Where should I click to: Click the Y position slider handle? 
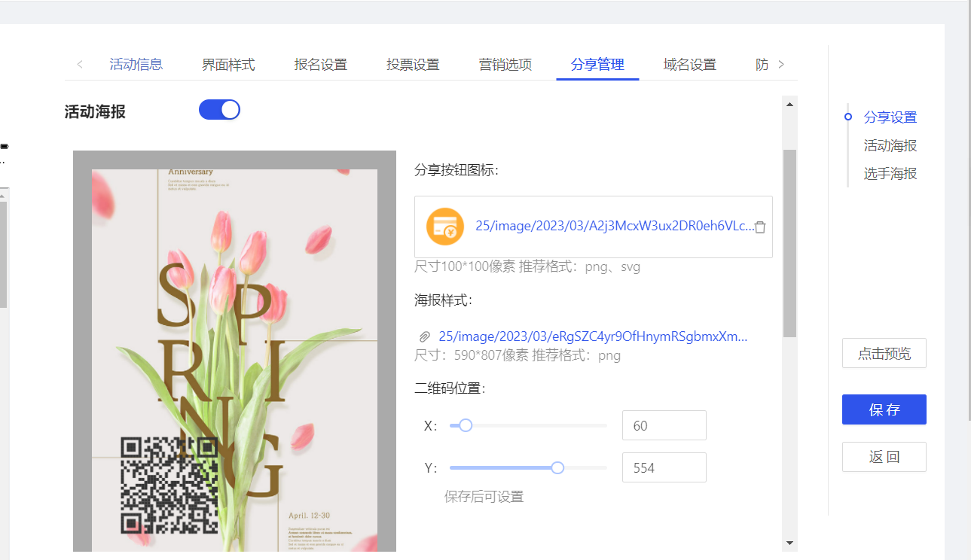click(x=557, y=467)
